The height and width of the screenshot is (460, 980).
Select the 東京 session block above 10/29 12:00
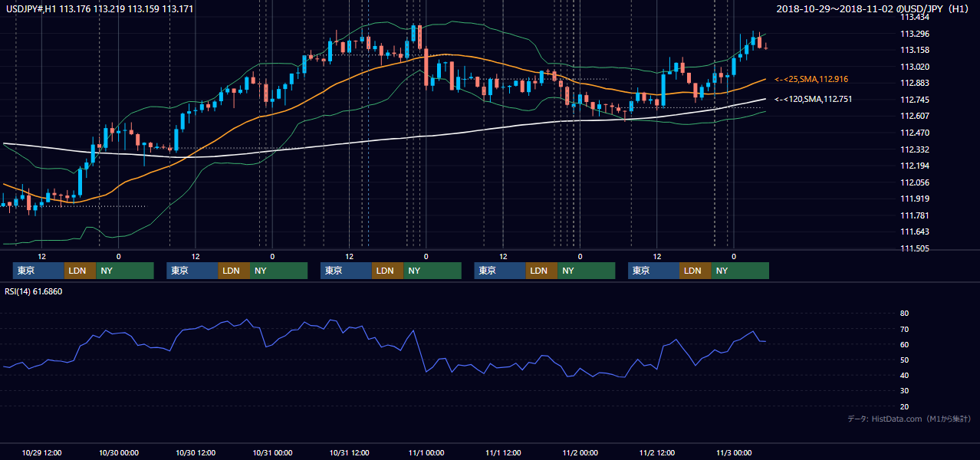coord(38,271)
